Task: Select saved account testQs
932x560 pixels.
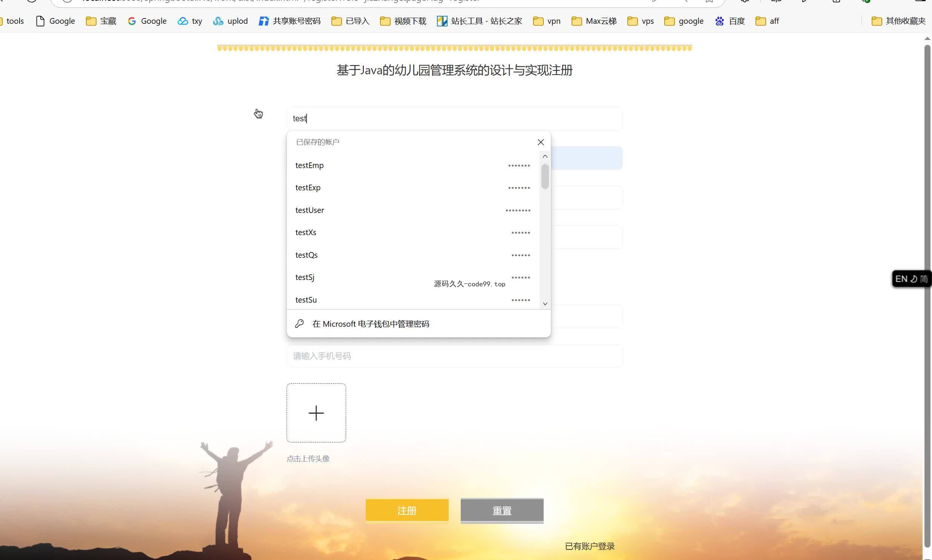Action: 413,255
